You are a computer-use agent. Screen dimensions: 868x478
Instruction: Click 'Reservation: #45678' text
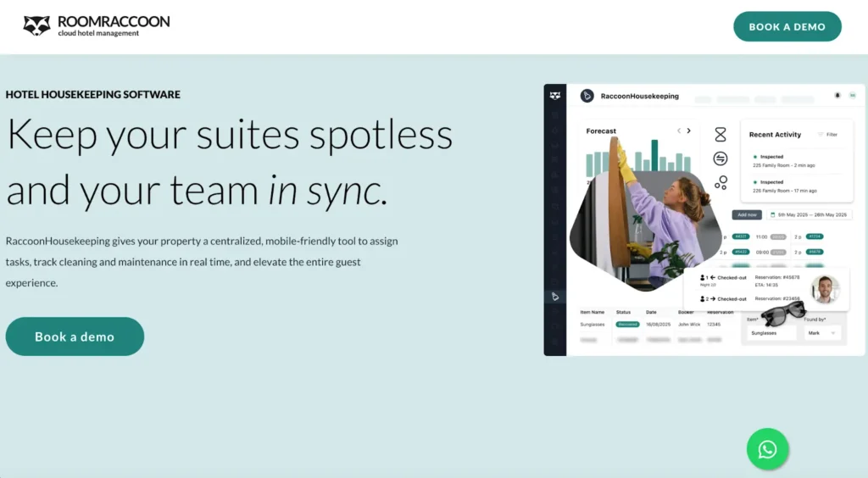coord(777,277)
